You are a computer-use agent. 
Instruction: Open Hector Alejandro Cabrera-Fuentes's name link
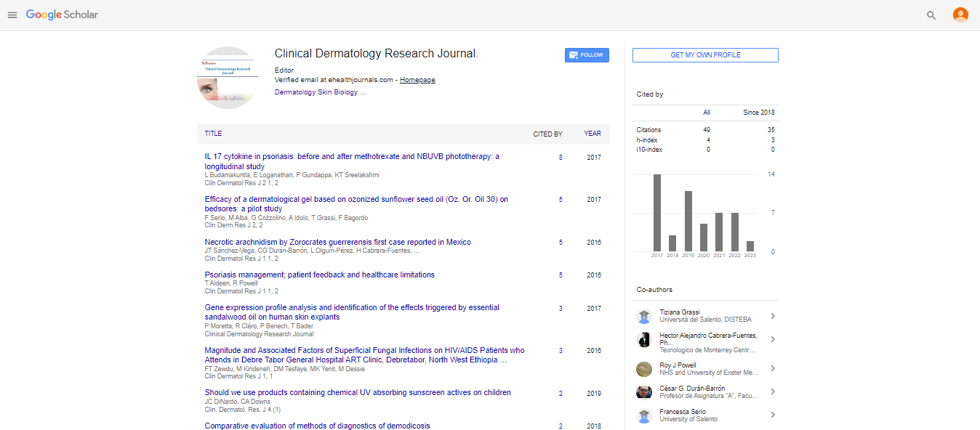click(x=709, y=338)
